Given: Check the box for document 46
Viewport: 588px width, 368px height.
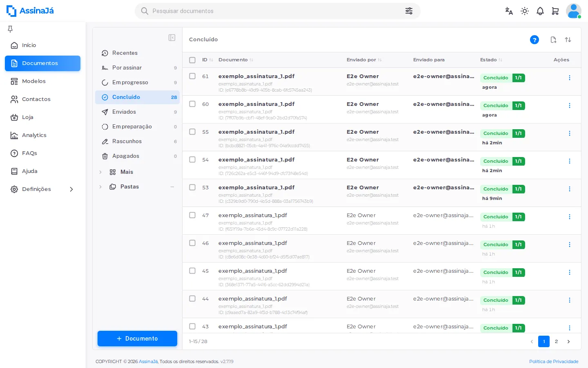Looking at the screenshot, I should (192, 243).
